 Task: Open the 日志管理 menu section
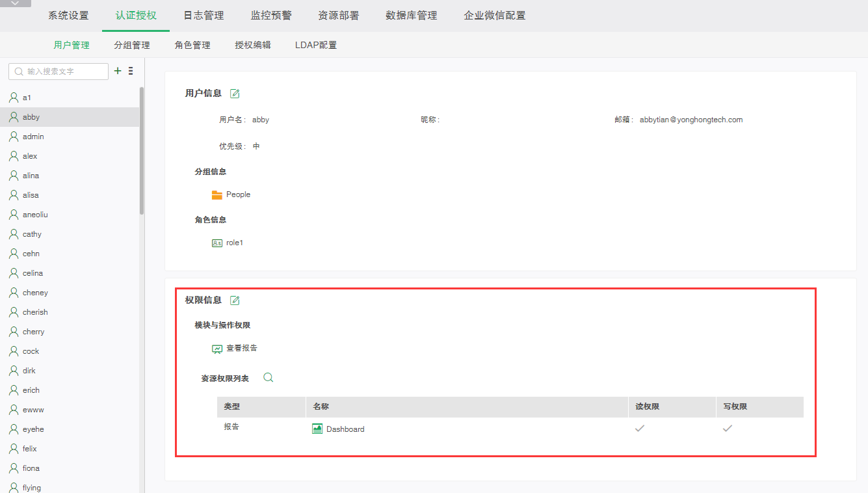[x=203, y=14]
